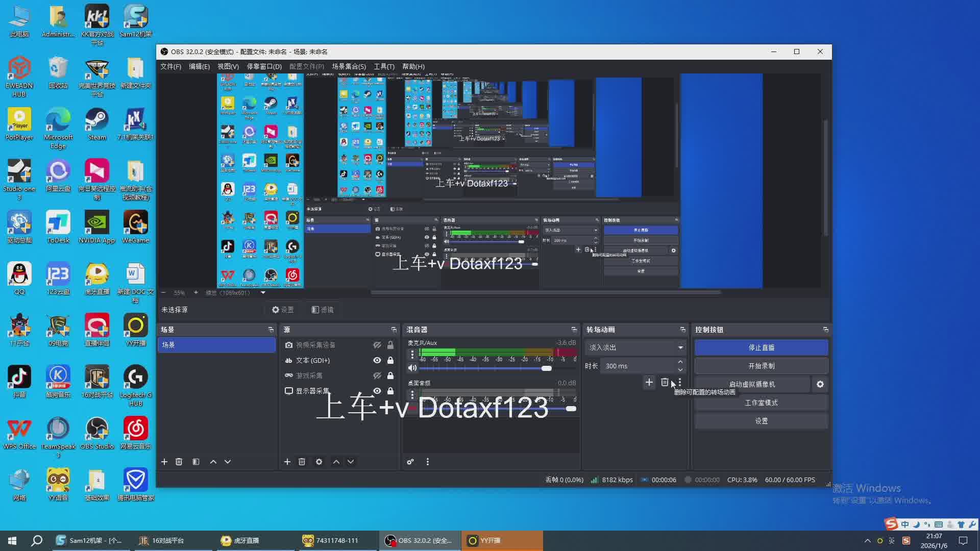Open virtual camera settings gear icon
This screenshot has height=551, width=980.
(820, 384)
